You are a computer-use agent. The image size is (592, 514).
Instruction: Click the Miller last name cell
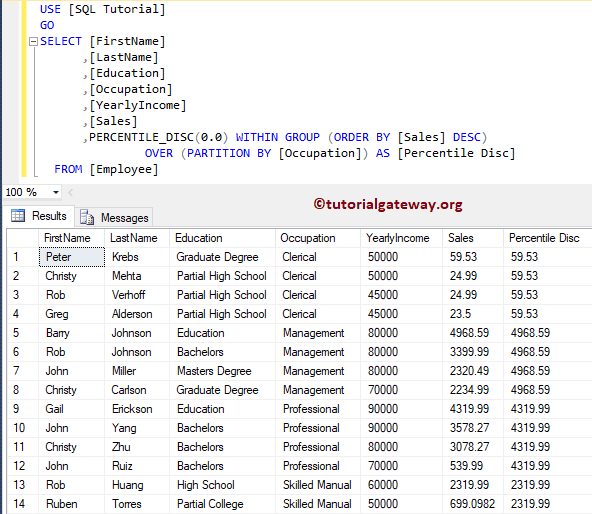137,371
